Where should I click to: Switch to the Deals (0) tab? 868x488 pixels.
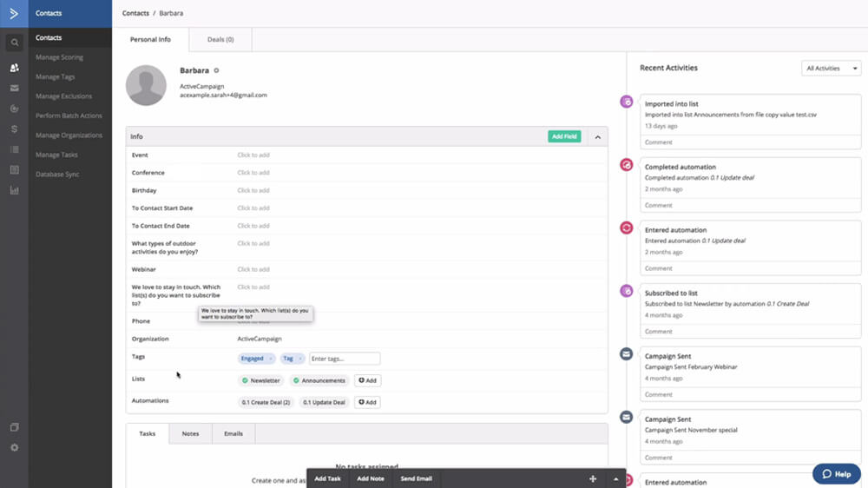tap(220, 40)
